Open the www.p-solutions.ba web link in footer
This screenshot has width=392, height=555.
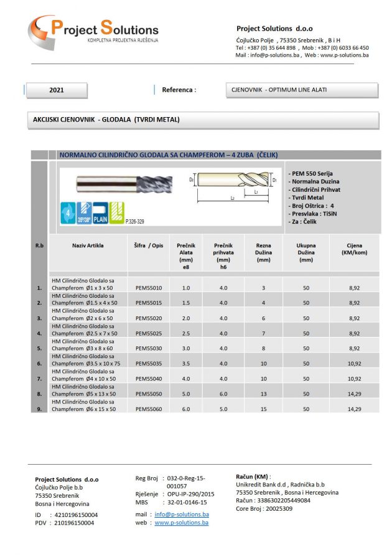click(x=181, y=523)
